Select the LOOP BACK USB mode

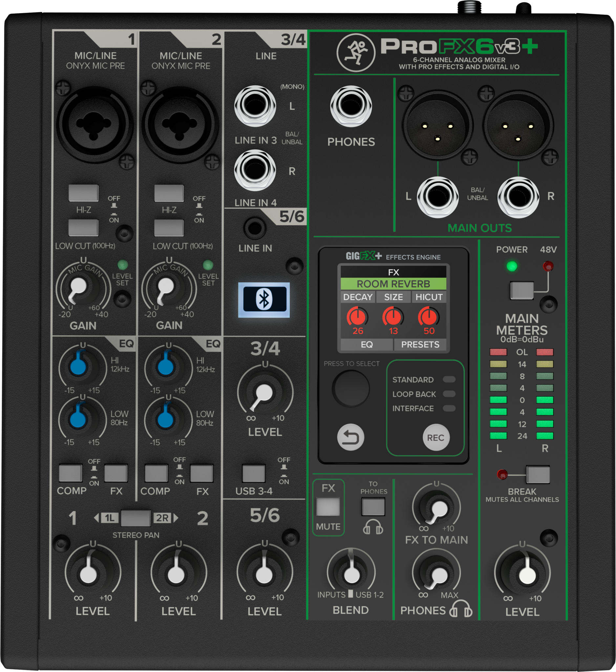coord(449,394)
